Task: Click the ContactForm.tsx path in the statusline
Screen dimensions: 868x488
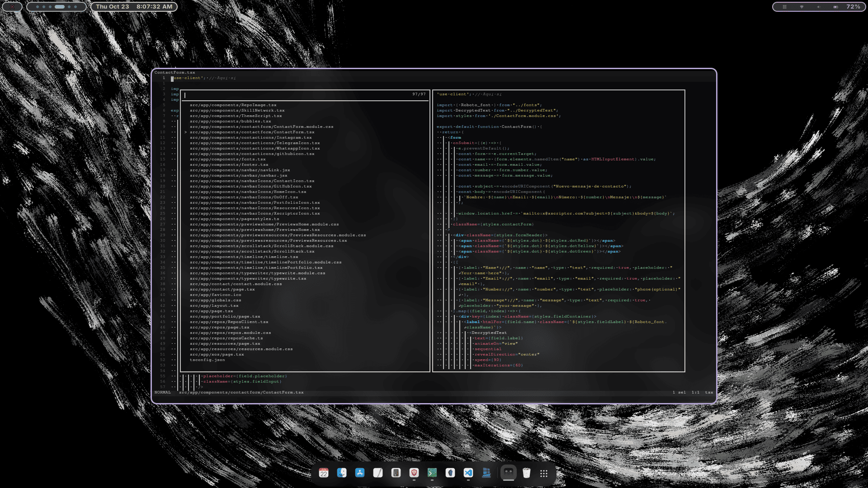Action: pos(242,392)
